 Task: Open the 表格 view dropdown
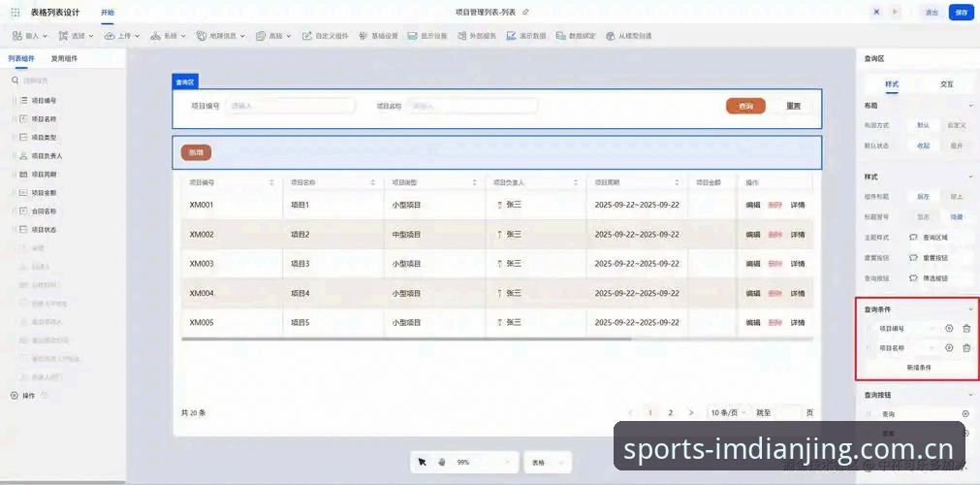coord(548,462)
